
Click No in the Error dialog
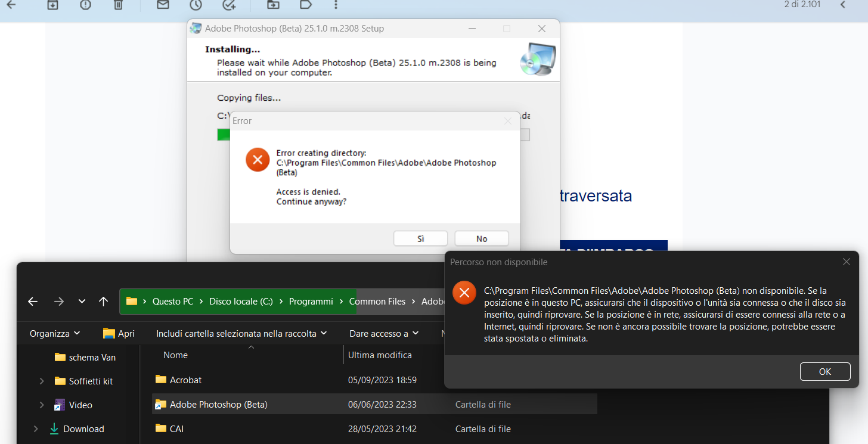coord(482,238)
